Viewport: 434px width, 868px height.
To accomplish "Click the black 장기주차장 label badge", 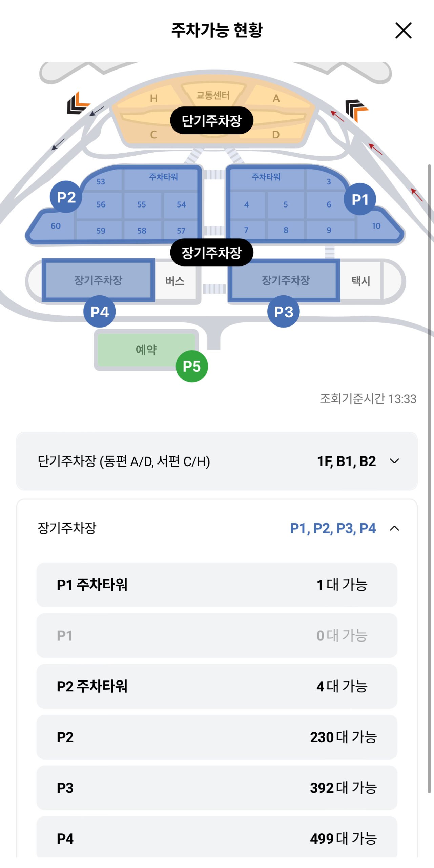I will point(213,251).
